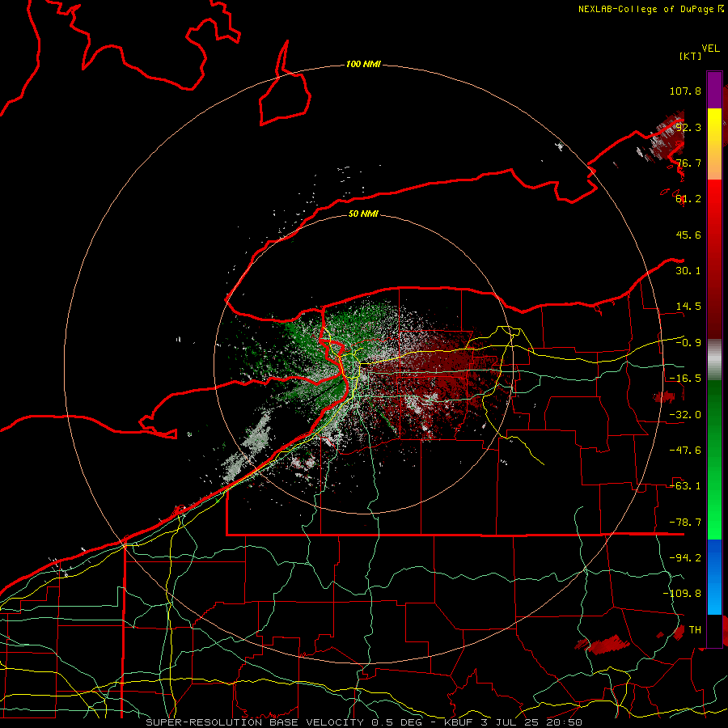Viewport: 728px width, 728px height.
Task: Pick the purple segment of the color bar
Action: (714, 91)
